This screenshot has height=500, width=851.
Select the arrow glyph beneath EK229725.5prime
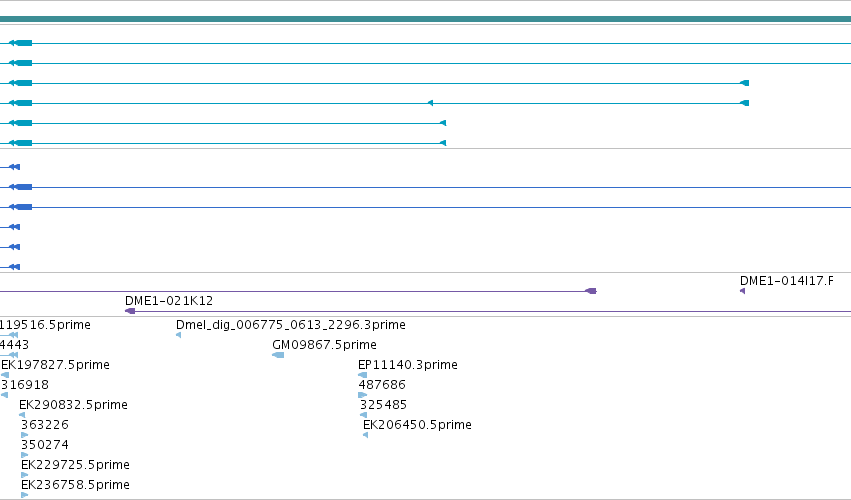click(x=24, y=475)
